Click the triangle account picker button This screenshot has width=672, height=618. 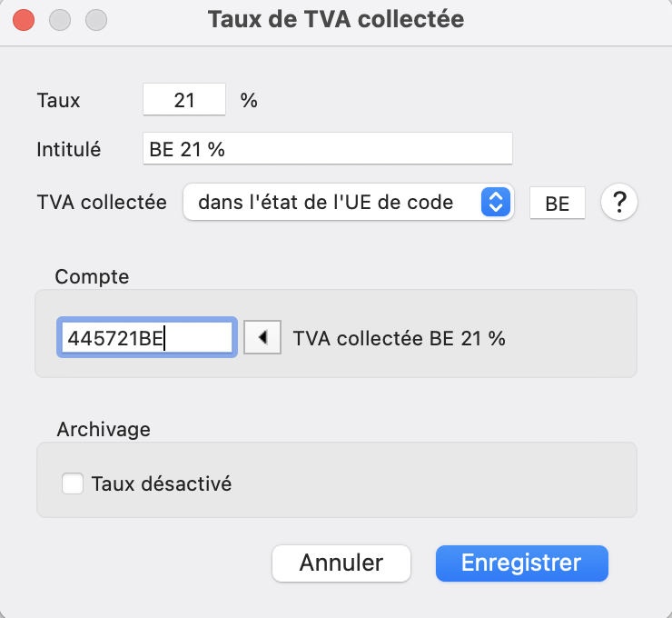(x=262, y=337)
